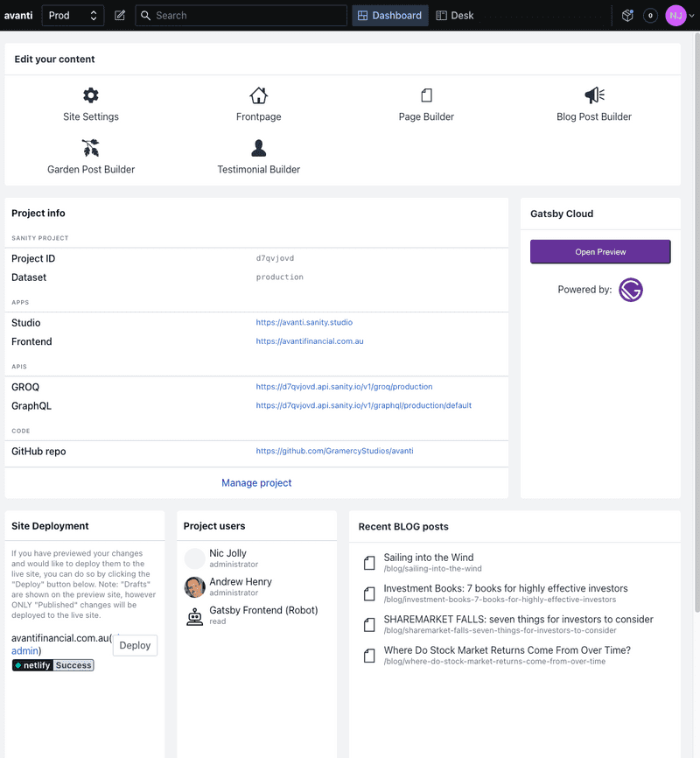
Task: Open the GROQ API production link
Action: tap(344, 387)
